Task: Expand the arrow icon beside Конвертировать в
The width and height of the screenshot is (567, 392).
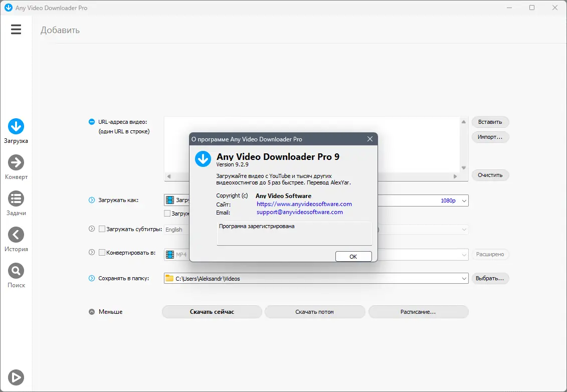Action: pos(92,253)
